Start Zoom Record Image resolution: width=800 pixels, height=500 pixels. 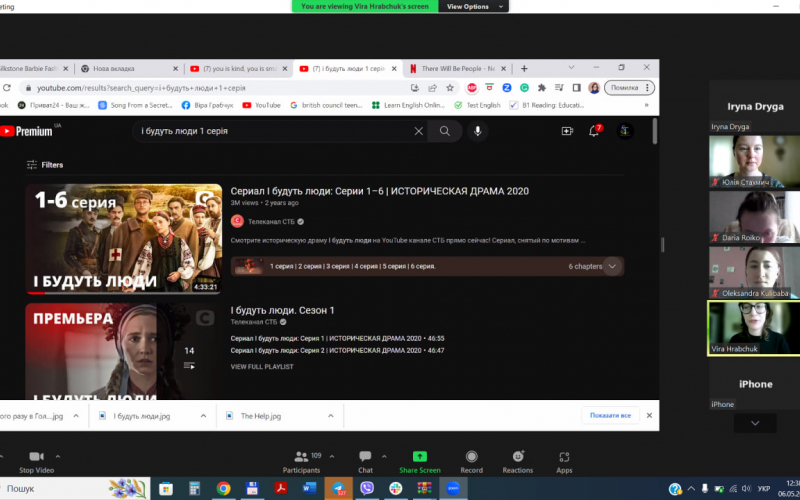click(x=471, y=462)
